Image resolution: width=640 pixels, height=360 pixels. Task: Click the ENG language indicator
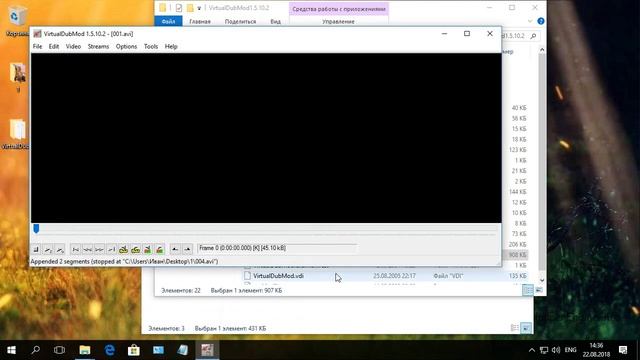click(570, 350)
